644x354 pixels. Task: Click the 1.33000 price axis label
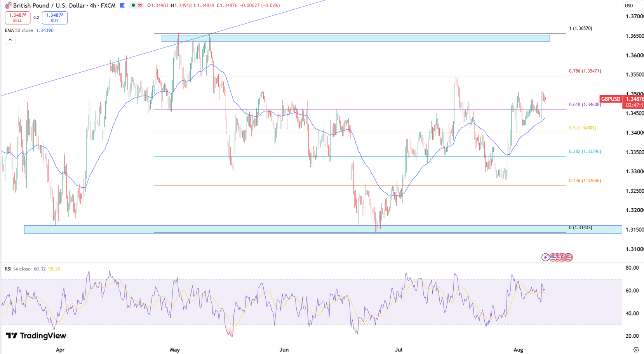point(635,171)
